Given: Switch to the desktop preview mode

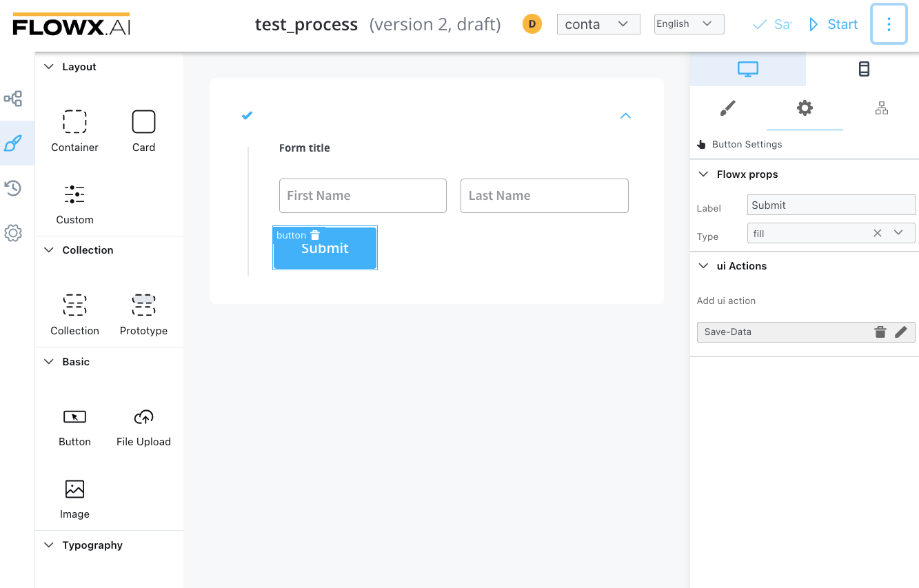Looking at the screenshot, I should pos(747,69).
